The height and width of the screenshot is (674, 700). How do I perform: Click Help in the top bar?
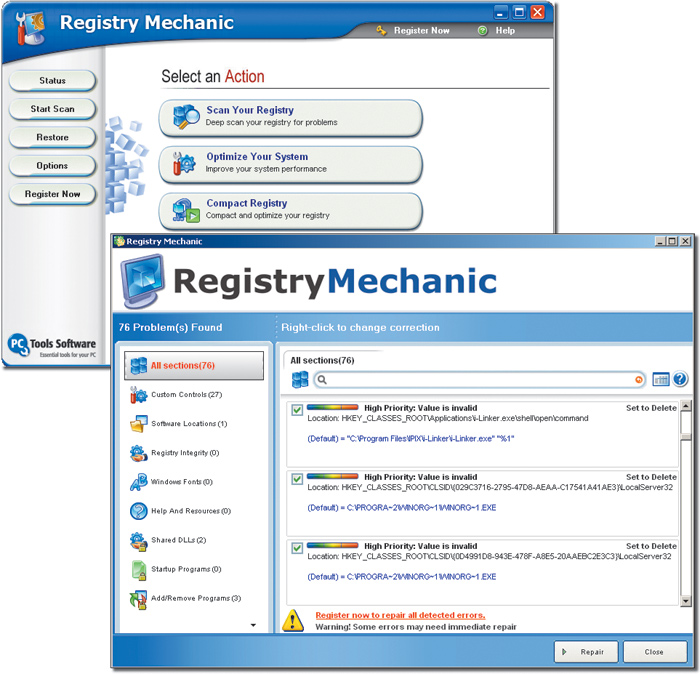[x=505, y=30]
